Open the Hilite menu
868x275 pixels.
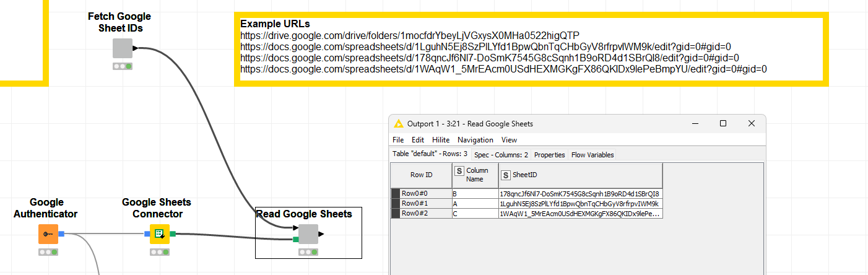pos(441,140)
